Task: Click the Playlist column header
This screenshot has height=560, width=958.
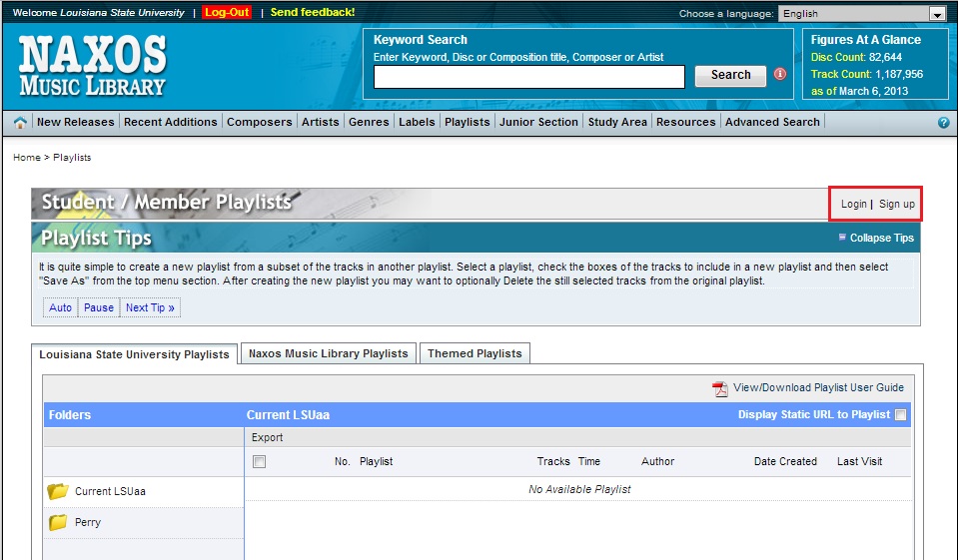Action: tap(376, 461)
